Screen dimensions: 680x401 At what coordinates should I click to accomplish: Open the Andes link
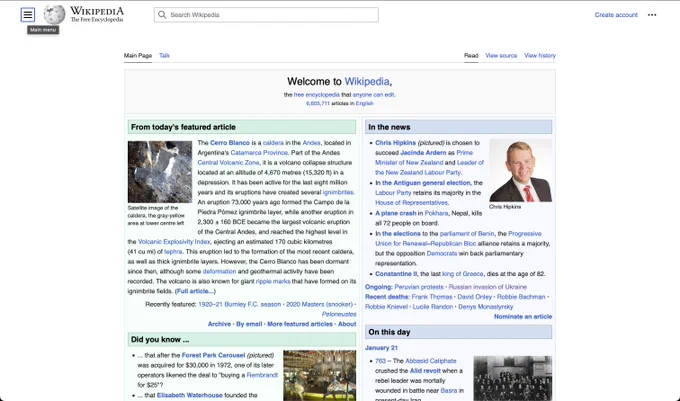[311, 143]
